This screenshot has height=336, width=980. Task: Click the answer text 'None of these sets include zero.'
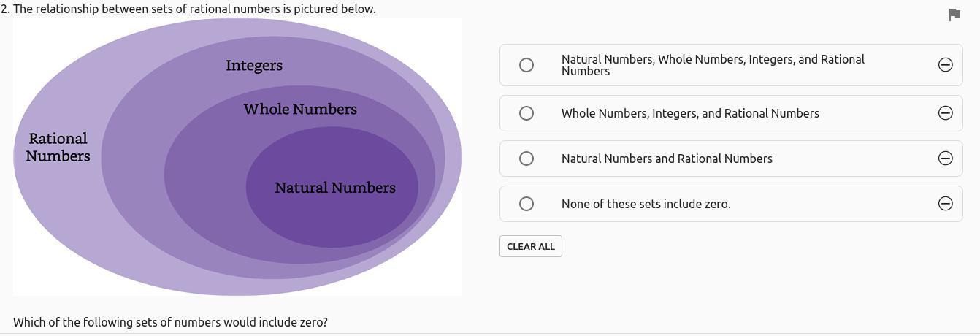coord(646,204)
